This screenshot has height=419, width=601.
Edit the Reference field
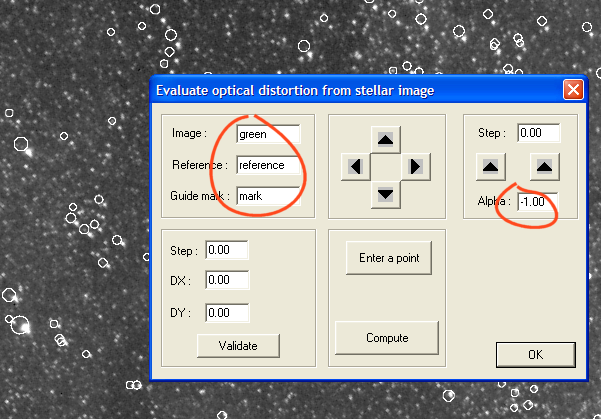point(268,165)
